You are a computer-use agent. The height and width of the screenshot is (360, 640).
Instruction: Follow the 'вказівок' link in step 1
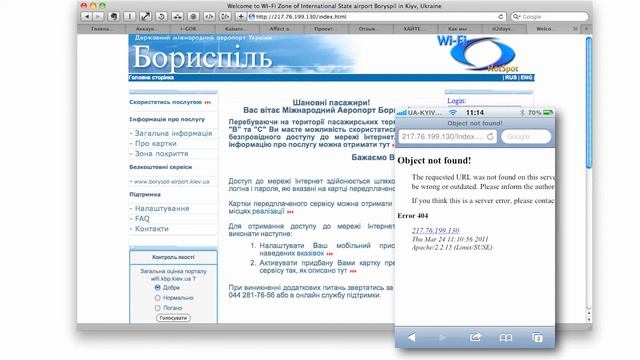(x=310, y=253)
